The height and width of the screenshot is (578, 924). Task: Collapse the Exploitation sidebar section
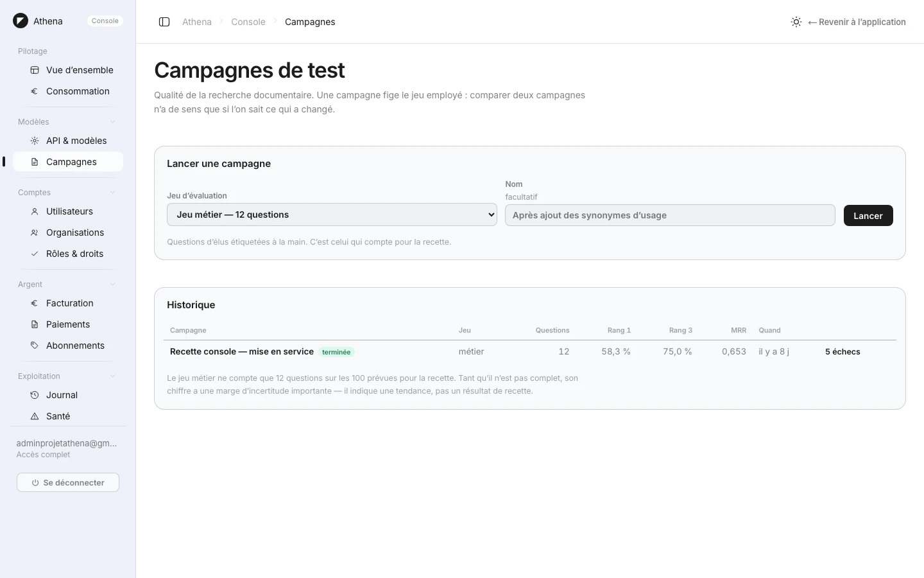pos(113,376)
